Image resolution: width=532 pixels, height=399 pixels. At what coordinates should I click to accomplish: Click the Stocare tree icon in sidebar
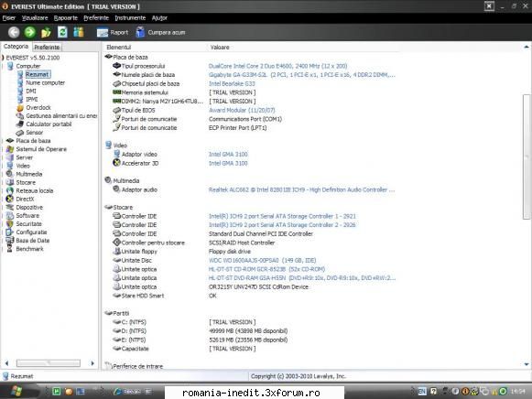pyautogui.click(x=10, y=182)
